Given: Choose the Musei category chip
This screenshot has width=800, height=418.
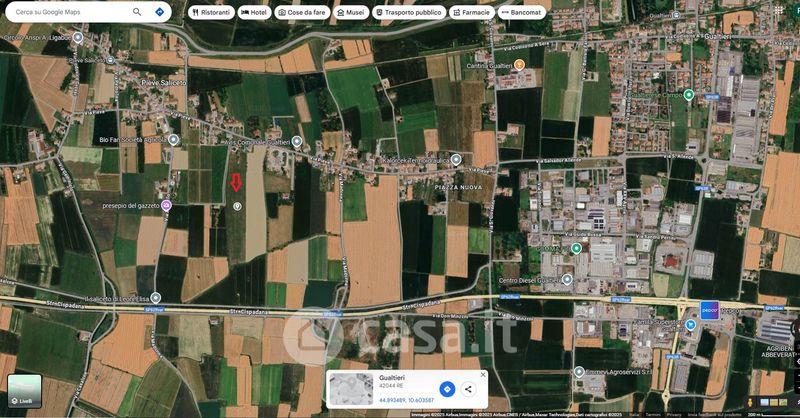Looking at the screenshot, I should click(x=351, y=13).
